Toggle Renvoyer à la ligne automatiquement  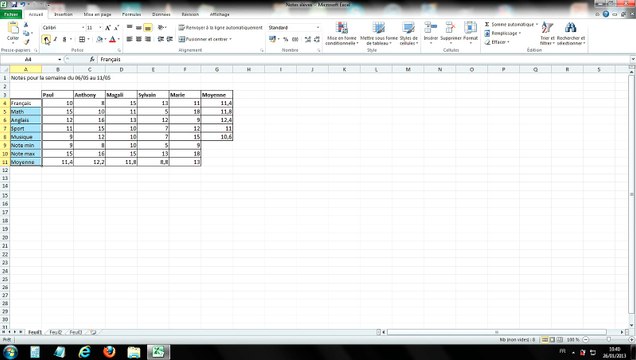click(x=220, y=28)
